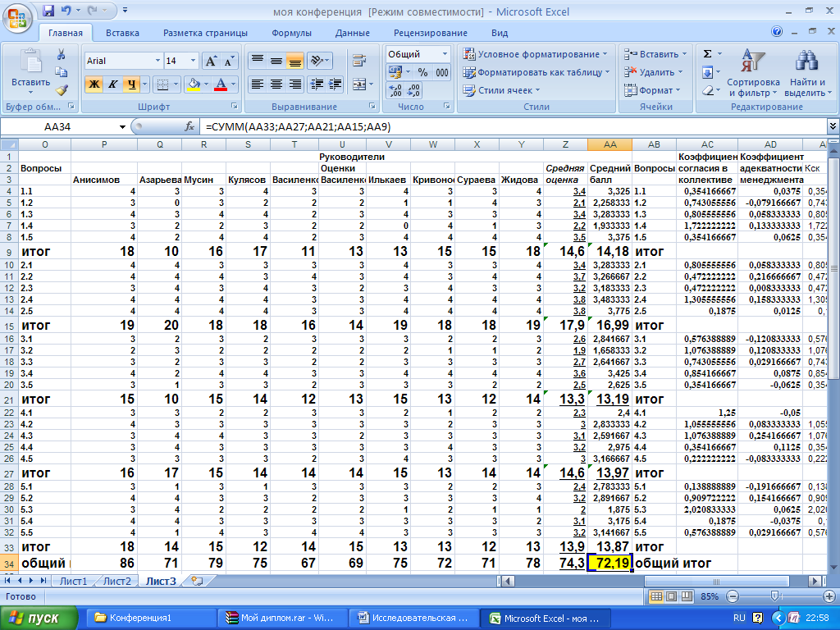
Task: Switch to Вставка ribbon tab
Action: (122, 33)
